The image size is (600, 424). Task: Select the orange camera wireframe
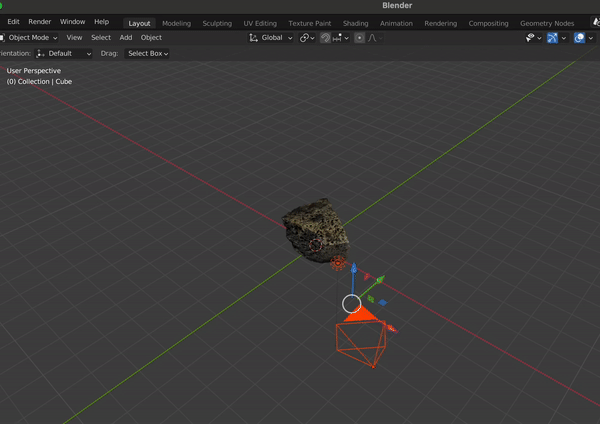362,338
